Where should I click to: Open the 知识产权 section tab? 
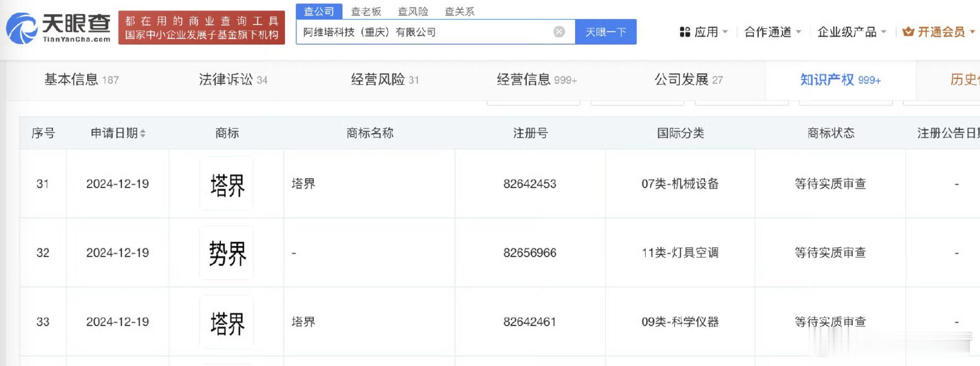(840, 79)
